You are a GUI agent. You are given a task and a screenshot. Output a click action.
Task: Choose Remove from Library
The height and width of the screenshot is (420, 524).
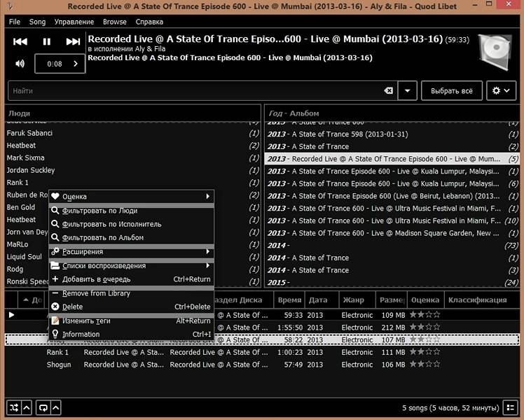tap(131, 293)
